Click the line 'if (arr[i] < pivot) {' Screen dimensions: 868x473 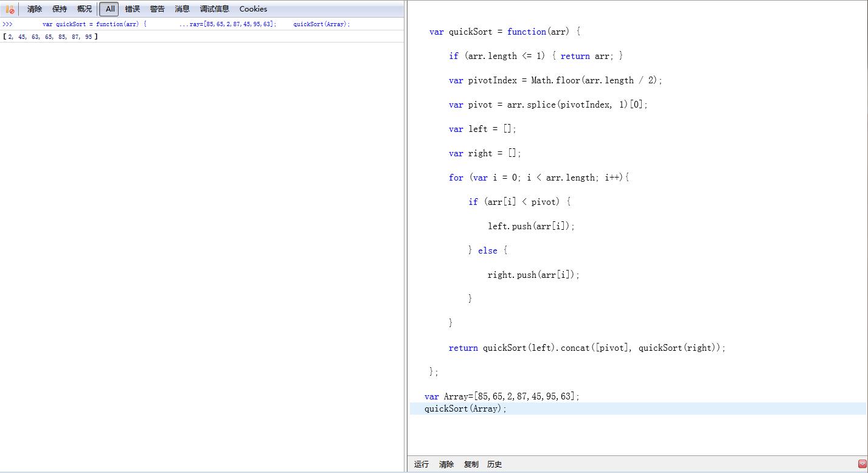click(519, 202)
